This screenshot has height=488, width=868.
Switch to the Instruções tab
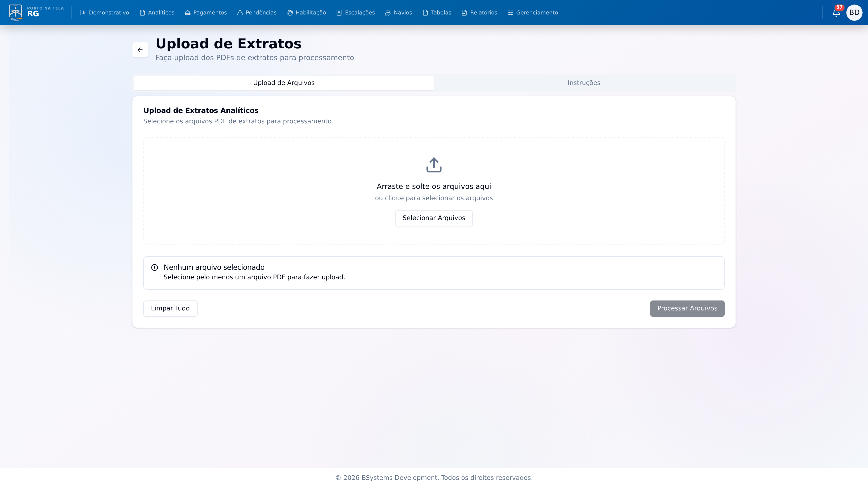click(x=584, y=82)
